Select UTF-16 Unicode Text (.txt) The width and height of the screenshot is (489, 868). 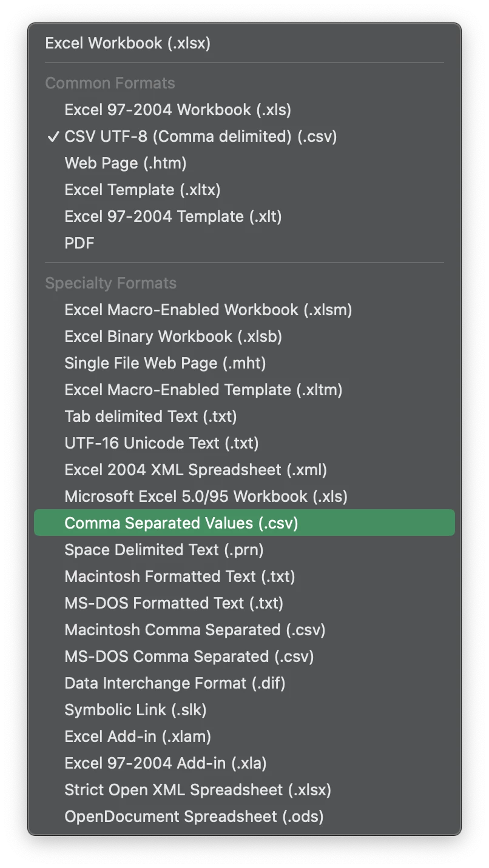[x=244, y=443]
